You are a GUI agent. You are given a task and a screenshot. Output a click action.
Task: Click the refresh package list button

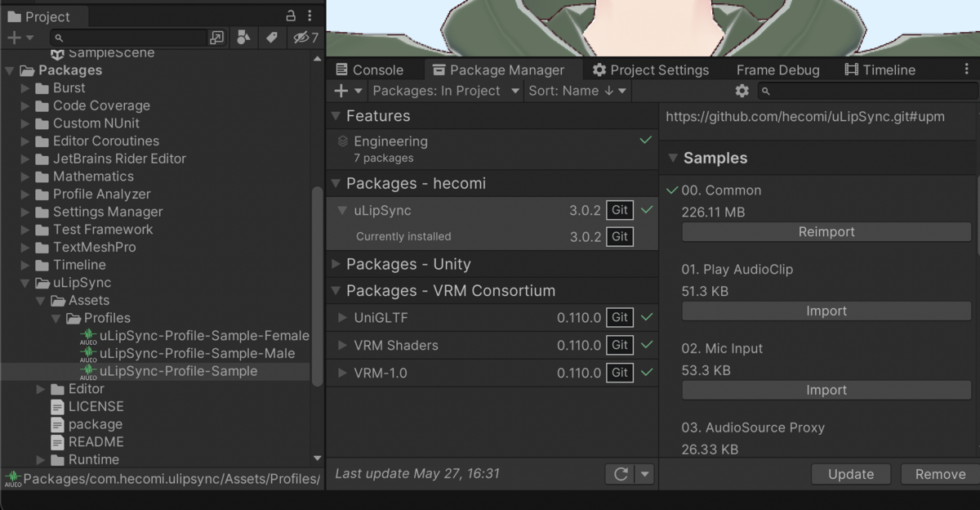tap(620, 474)
